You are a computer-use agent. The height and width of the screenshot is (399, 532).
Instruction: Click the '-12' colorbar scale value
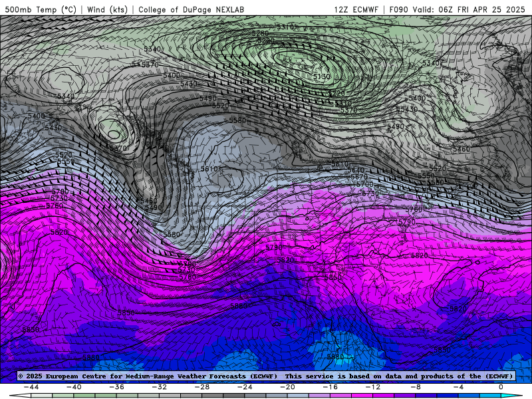pos(373,387)
